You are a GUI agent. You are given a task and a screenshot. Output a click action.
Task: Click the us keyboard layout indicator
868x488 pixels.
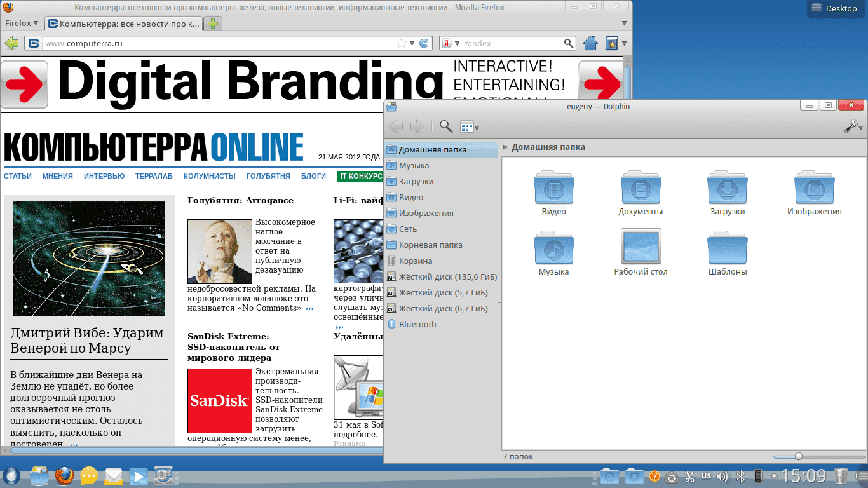(x=707, y=475)
